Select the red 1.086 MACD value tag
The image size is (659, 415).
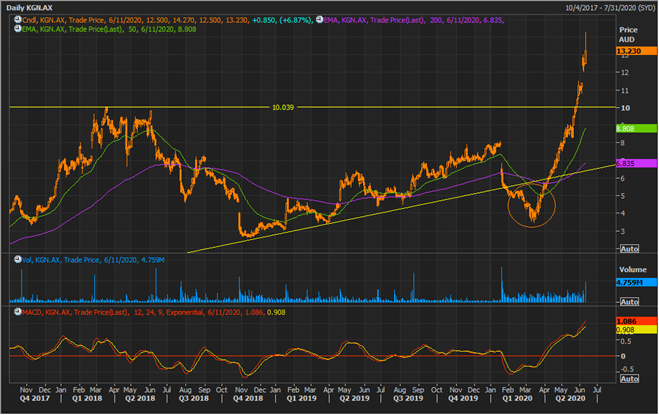(636, 321)
